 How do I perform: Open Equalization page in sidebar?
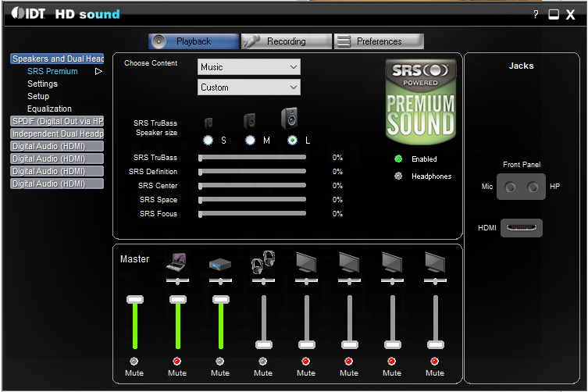49,109
